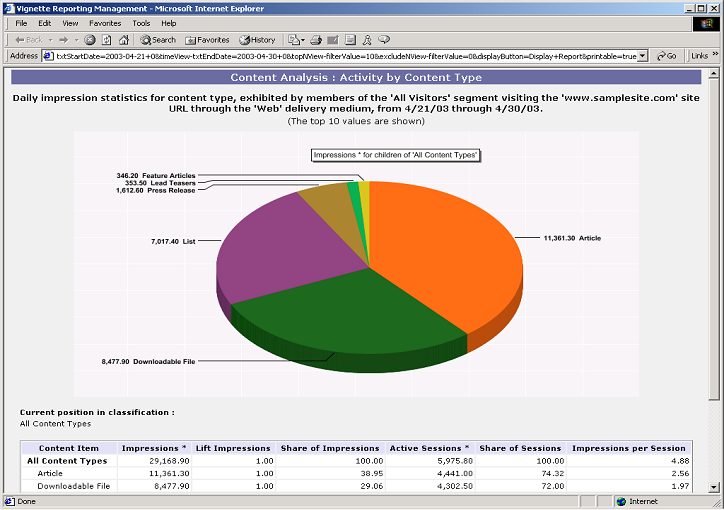Click the 'Lift Impressions' column header
The image size is (724, 510).
(233, 448)
